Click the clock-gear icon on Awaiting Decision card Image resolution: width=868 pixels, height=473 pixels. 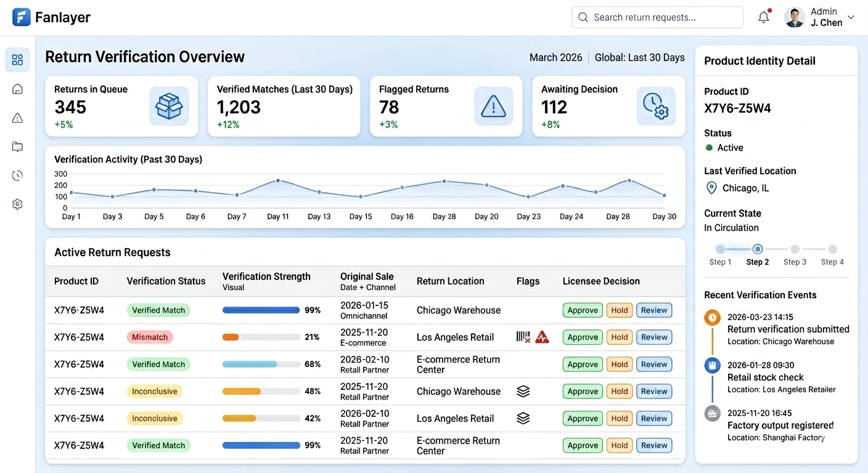coord(655,106)
